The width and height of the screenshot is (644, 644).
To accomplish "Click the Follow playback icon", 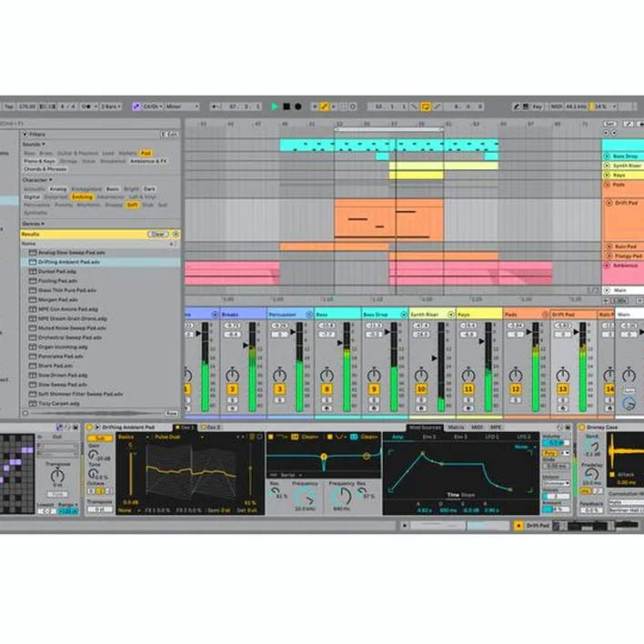I will click(215, 106).
